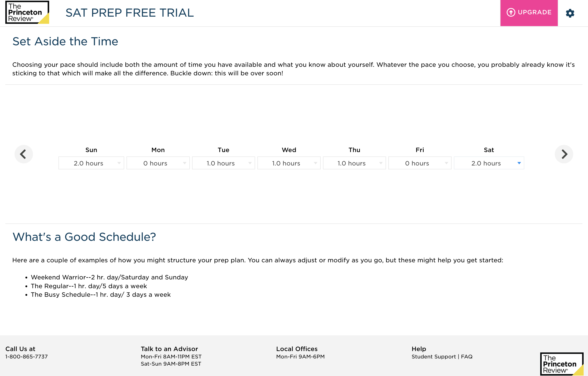Click the Upgrade button
The width and height of the screenshot is (588, 376).
[x=529, y=13]
